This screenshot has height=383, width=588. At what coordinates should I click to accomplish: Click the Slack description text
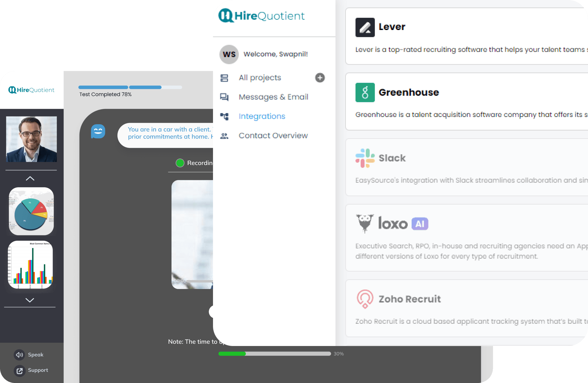[x=471, y=180]
